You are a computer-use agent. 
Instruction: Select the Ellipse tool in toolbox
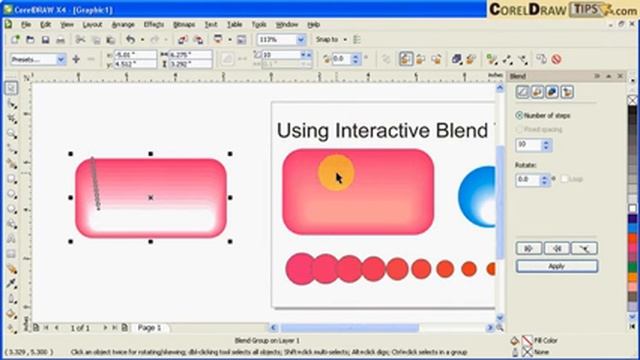[11, 194]
